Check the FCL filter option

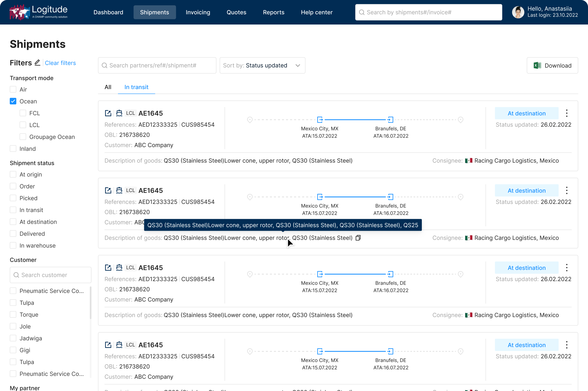point(23,113)
